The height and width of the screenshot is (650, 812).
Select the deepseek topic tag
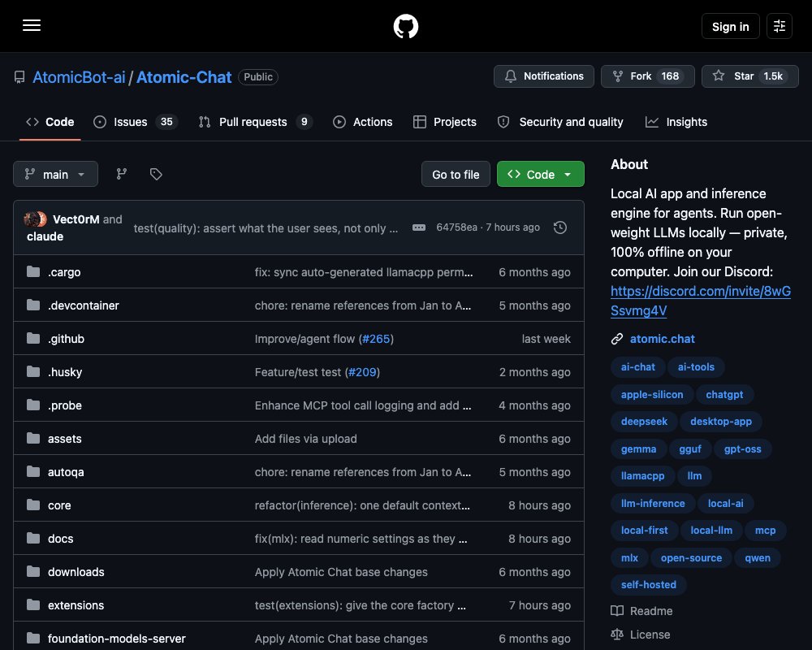click(644, 422)
